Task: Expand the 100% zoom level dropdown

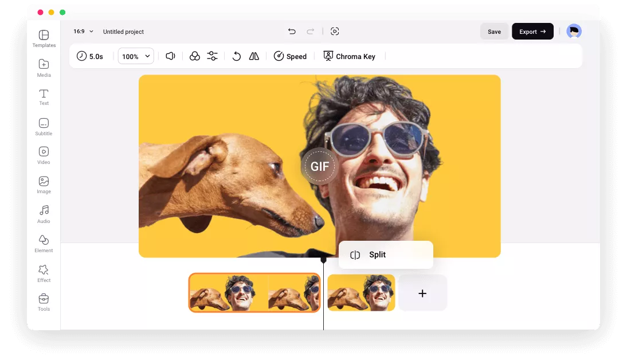Action: [135, 56]
